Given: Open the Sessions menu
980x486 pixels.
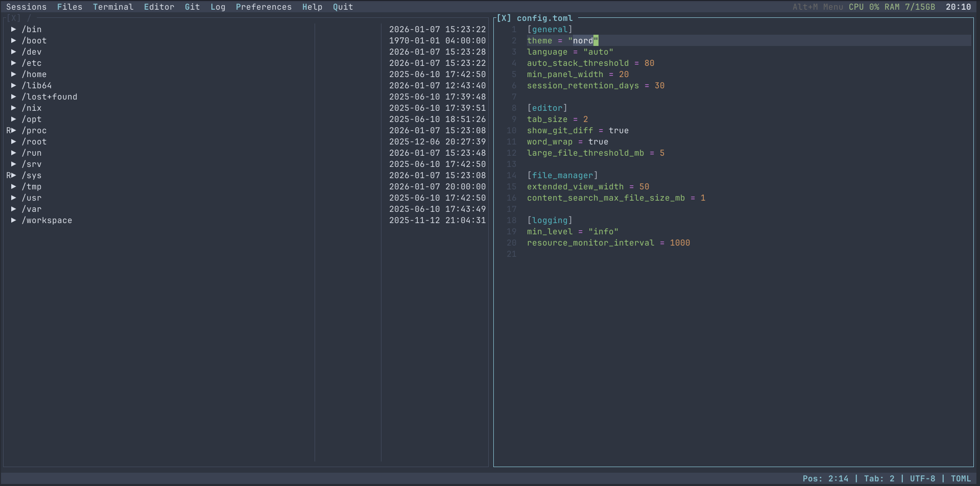Looking at the screenshot, I should [26, 7].
